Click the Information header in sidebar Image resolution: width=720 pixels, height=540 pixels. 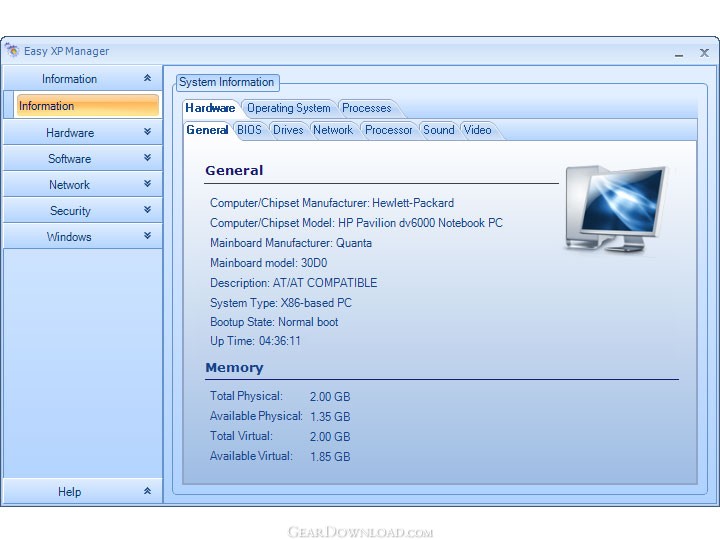[83, 79]
